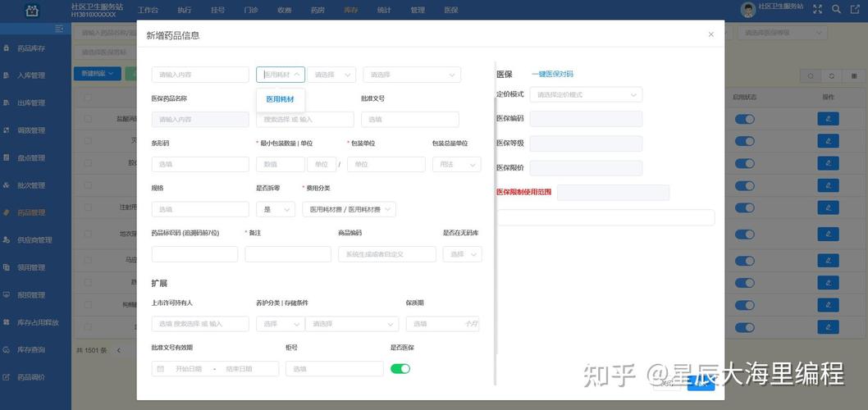Tick the checkbox of the 地衣芽 row
The image size is (868, 410).
click(88, 234)
